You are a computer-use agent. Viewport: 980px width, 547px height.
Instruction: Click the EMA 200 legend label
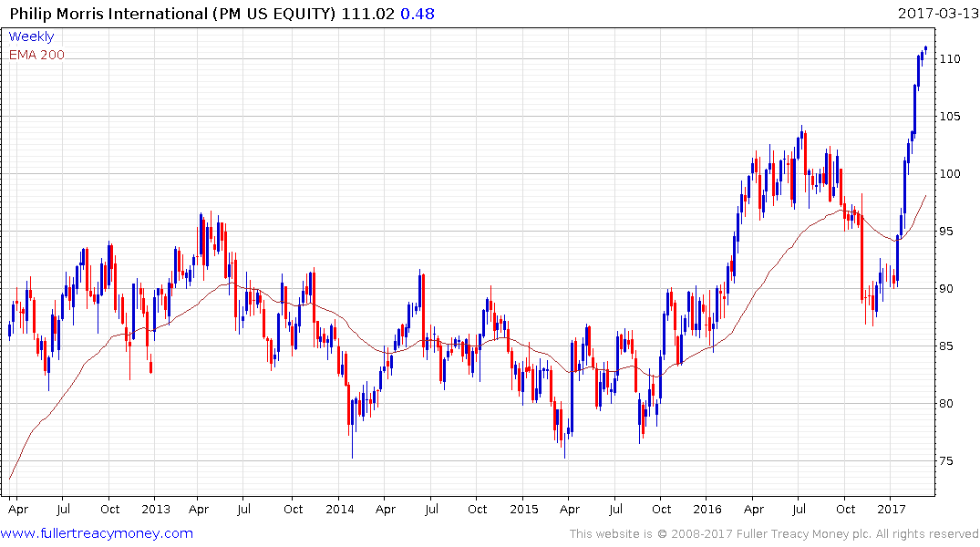click(x=36, y=55)
